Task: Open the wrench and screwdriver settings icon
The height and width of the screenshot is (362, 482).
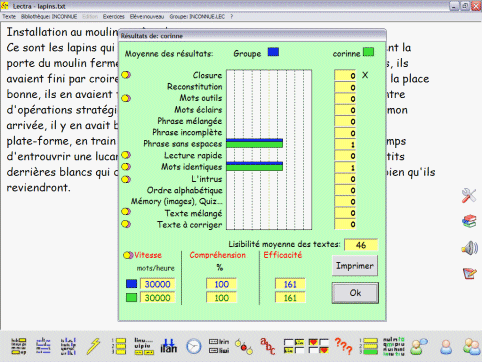Action: (x=469, y=195)
